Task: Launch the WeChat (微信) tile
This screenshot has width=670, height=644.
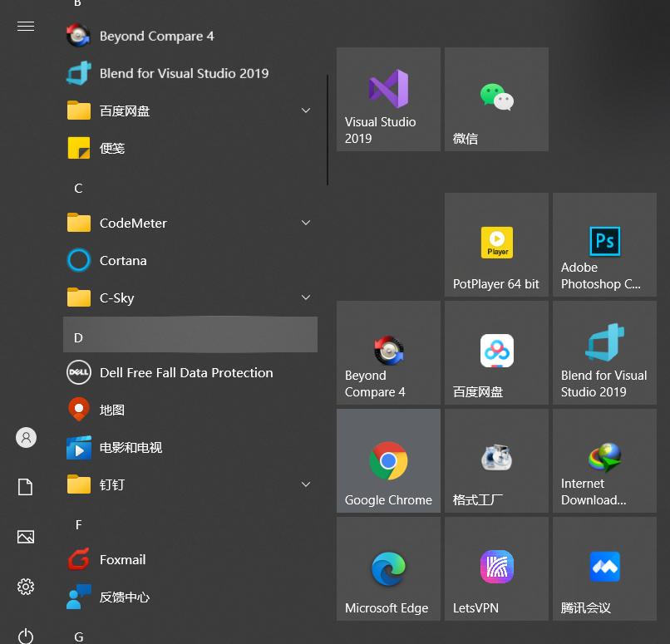Action: pos(496,100)
